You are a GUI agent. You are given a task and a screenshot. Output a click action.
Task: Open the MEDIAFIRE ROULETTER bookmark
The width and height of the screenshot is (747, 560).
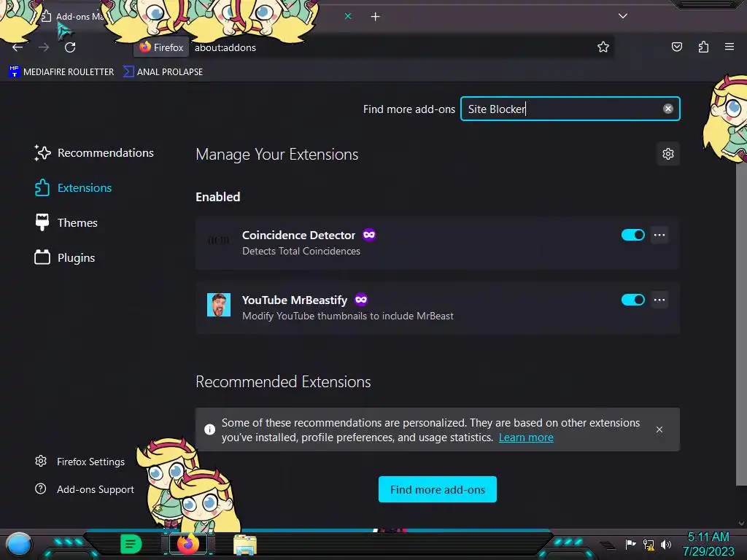[x=61, y=72]
